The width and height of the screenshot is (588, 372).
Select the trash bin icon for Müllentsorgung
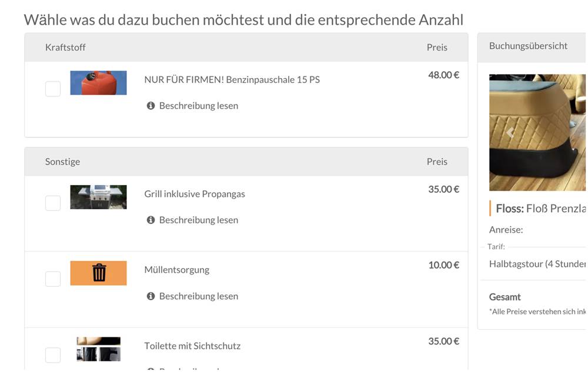(98, 273)
